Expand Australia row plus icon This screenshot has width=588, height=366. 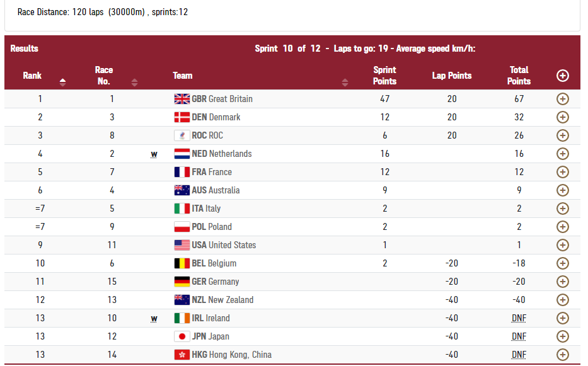pyautogui.click(x=562, y=190)
